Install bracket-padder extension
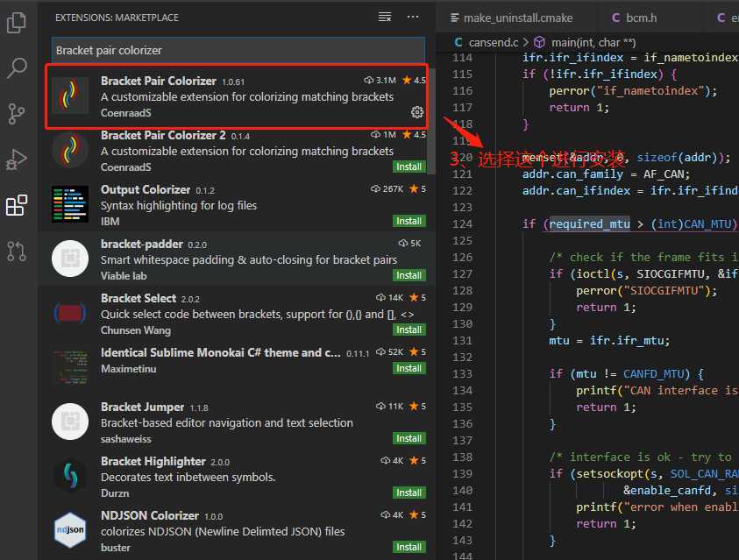739x560 pixels. (x=409, y=275)
